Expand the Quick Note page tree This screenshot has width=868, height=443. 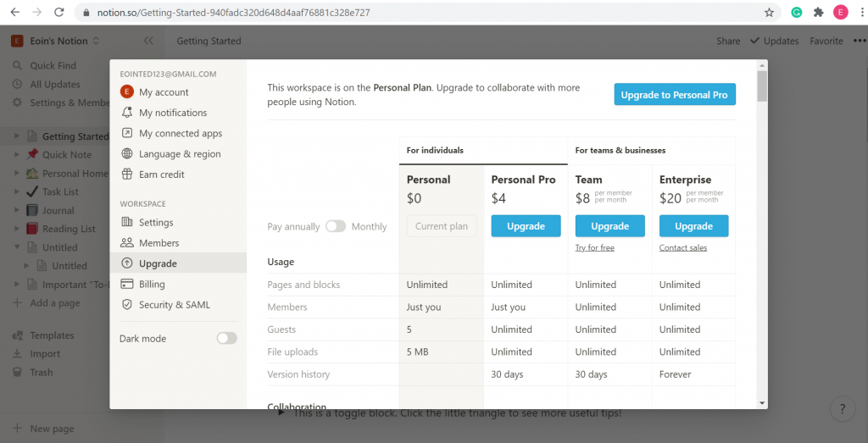click(17, 154)
